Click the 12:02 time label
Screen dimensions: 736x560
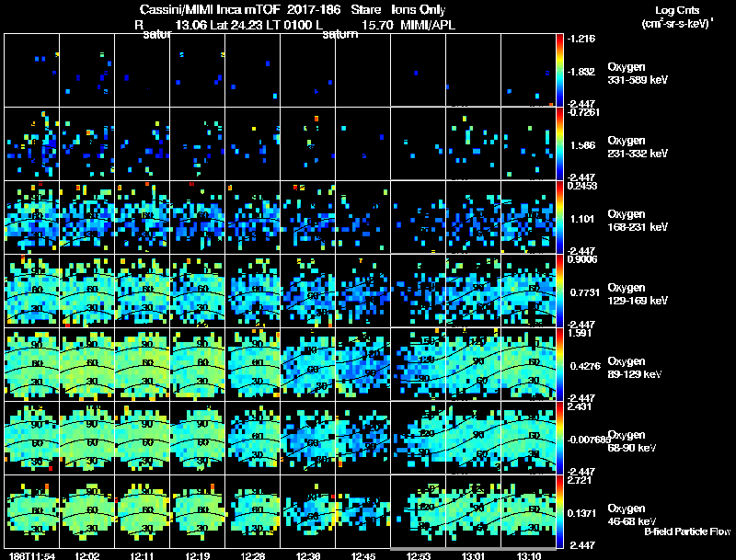pyautogui.click(x=86, y=556)
